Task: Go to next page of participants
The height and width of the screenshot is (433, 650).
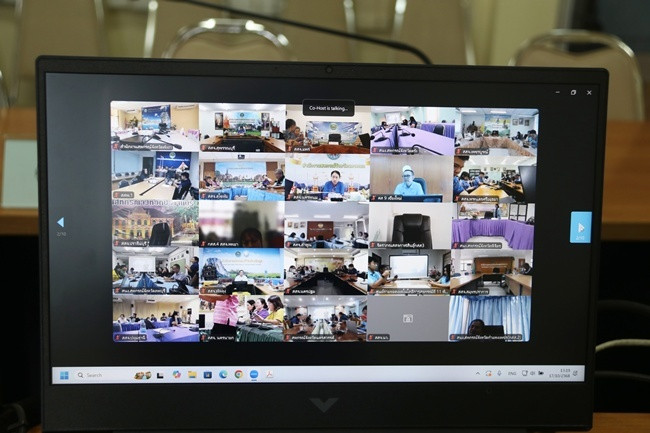Action: coord(580,227)
